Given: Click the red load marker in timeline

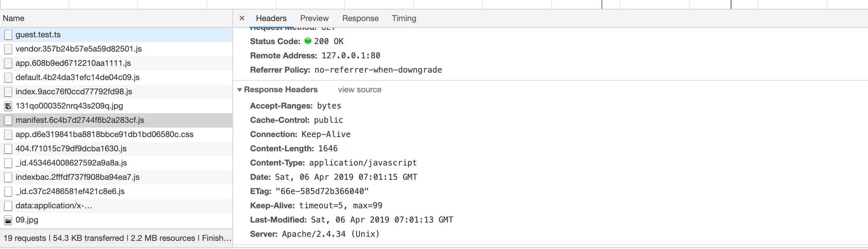Looking at the screenshot, I should (731, 4).
